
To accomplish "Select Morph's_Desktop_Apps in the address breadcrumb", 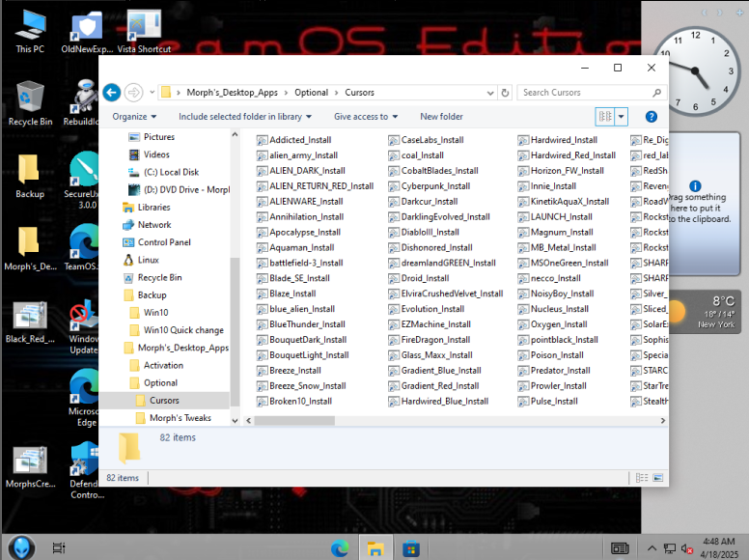I will (x=233, y=93).
